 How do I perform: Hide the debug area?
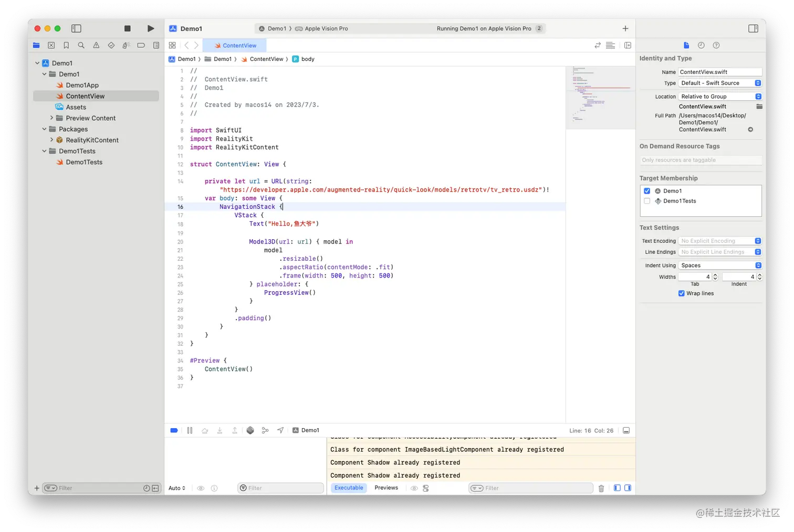click(x=626, y=430)
